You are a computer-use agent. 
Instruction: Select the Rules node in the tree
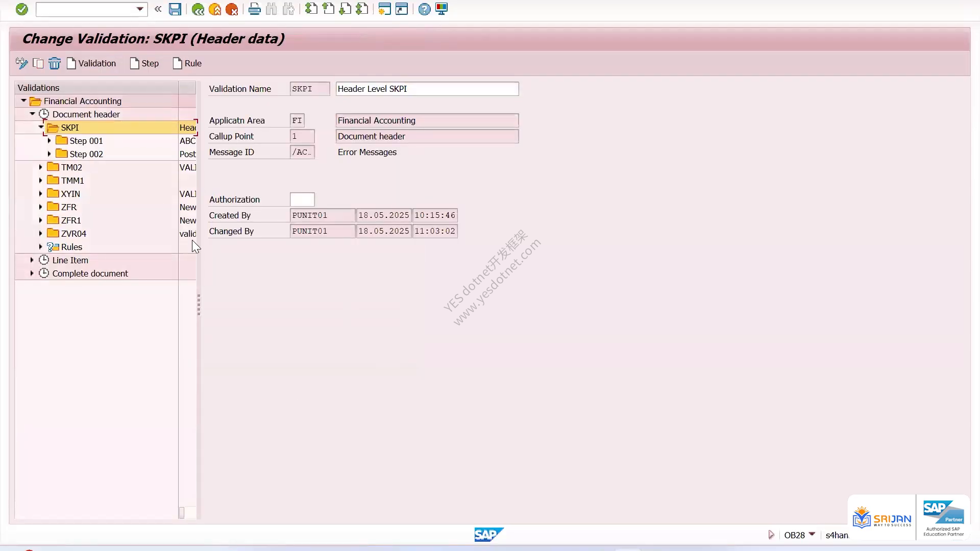pyautogui.click(x=71, y=247)
